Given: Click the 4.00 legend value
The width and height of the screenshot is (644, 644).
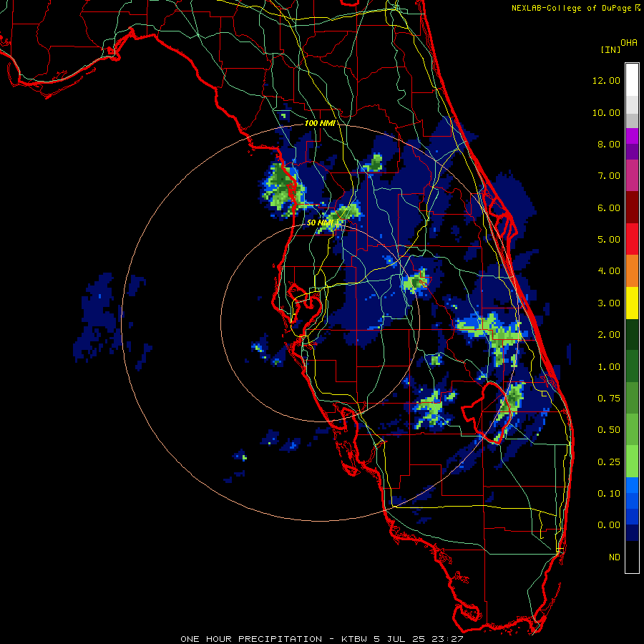Looking at the screenshot, I should click(x=609, y=271).
